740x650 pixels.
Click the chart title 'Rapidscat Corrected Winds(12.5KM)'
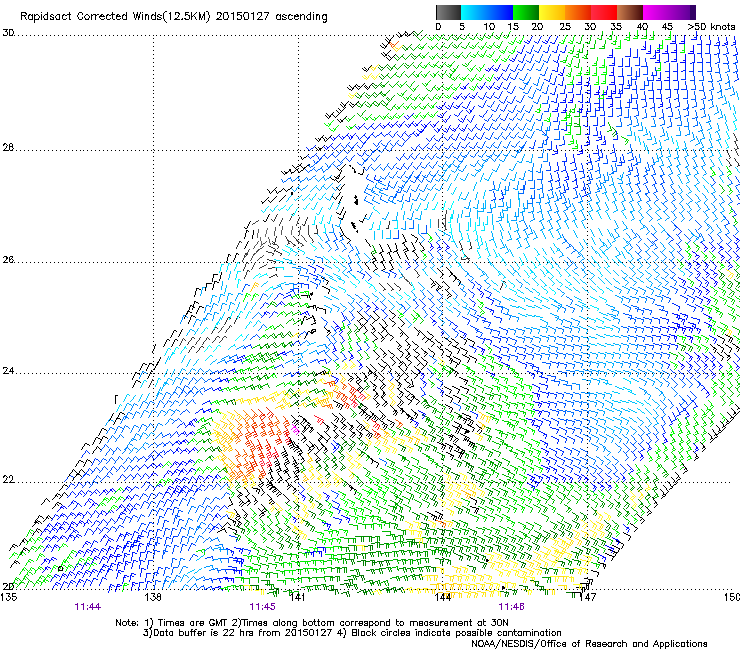click(x=115, y=17)
